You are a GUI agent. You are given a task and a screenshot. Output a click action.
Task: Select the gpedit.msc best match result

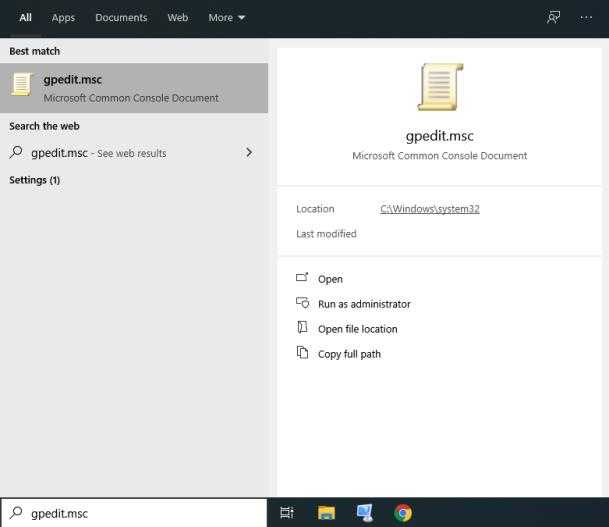[134, 88]
